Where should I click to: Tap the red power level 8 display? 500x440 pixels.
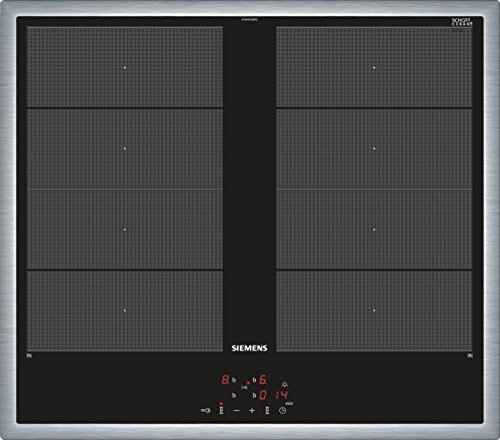pyautogui.click(x=226, y=380)
